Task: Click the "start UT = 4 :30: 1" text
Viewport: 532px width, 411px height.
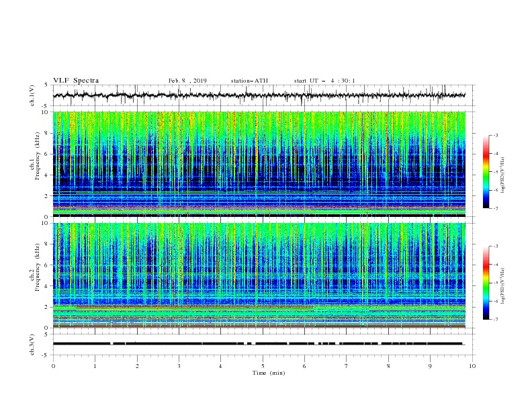Action: (x=324, y=81)
